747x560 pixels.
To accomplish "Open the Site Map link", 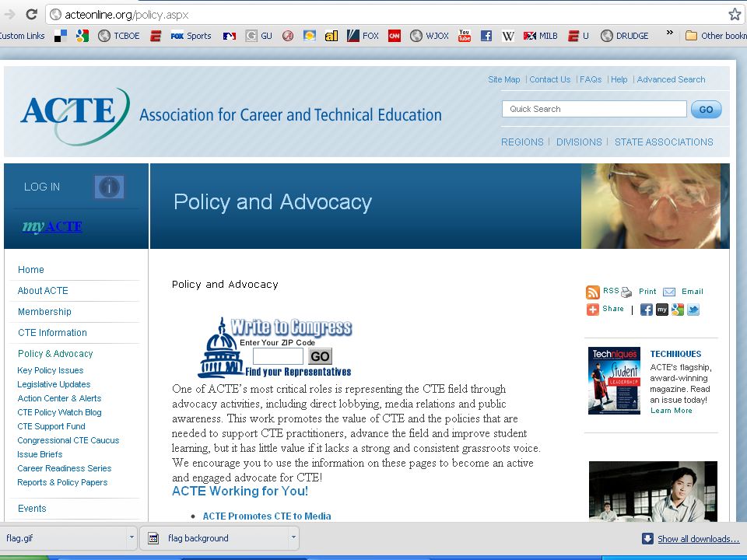I will 504,79.
